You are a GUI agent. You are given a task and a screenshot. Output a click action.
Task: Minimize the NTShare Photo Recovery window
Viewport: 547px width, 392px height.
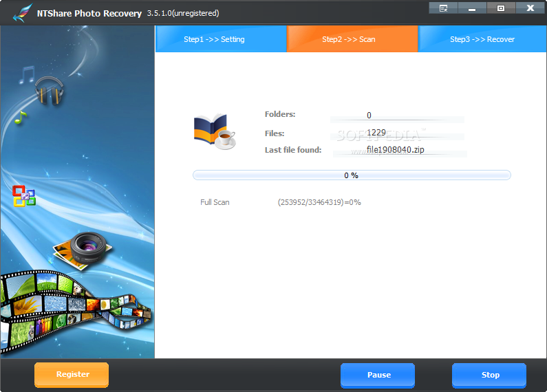click(x=472, y=8)
